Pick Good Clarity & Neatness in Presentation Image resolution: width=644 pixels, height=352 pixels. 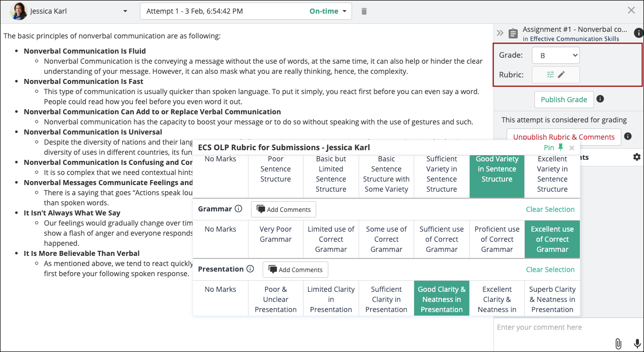pyautogui.click(x=441, y=298)
